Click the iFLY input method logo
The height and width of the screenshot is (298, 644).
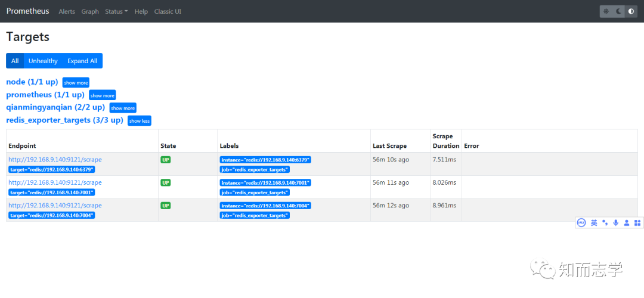point(581,223)
